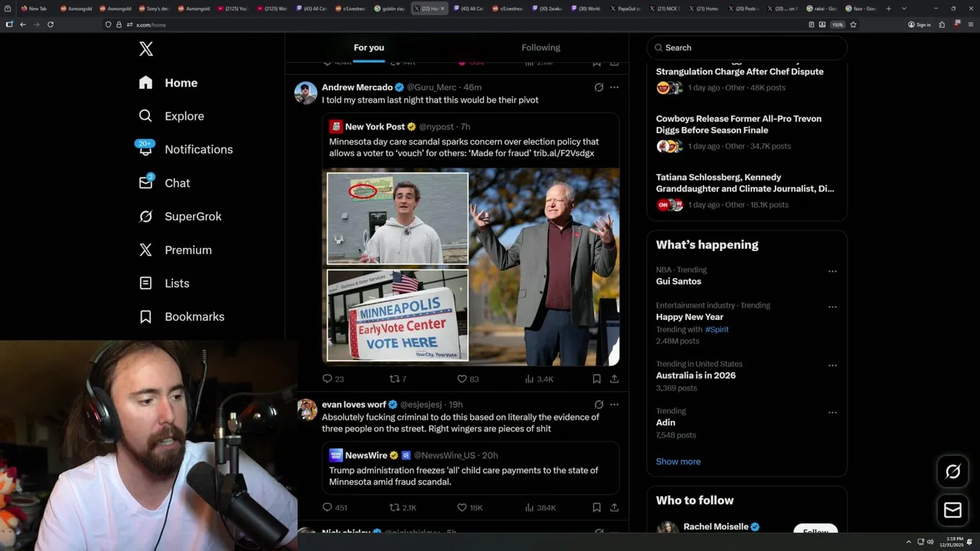Image resolution: width=980 pixels, height=551 pixels.
Task: Open the Premium page
Action: point(175,250)
